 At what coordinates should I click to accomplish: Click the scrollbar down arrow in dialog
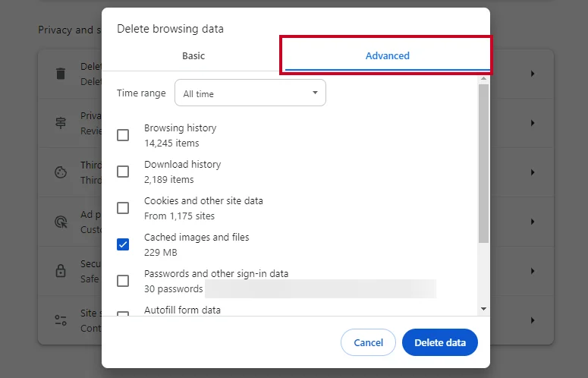pyautogui.click(x=483, y=309)
